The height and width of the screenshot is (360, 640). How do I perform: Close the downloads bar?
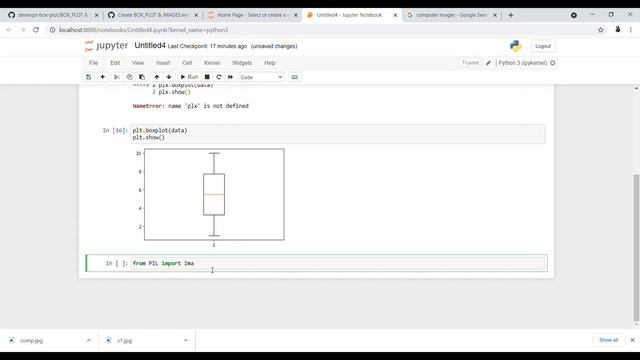[x=632, y=340]
